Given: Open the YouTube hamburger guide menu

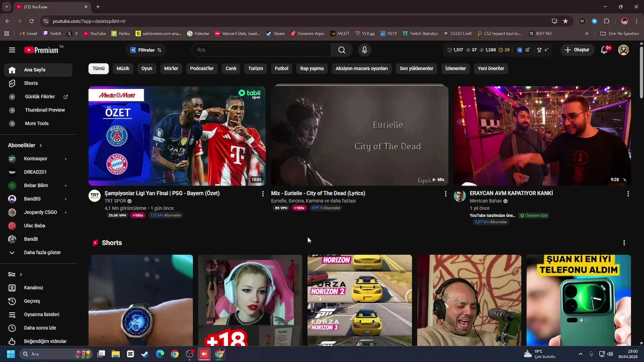Looking at the screenshot, I should pos(12,50).
